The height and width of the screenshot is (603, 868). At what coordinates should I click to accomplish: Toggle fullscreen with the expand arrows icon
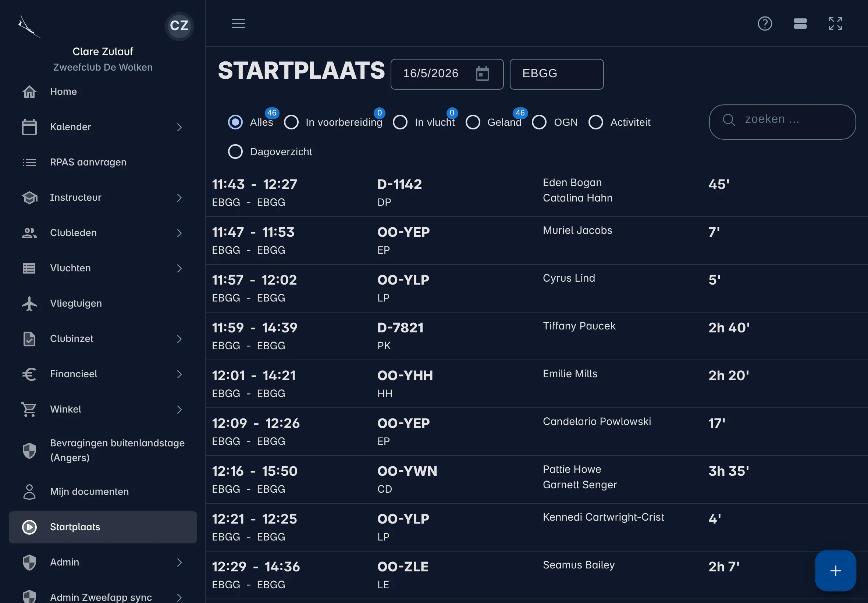pyautogui.click(x=836, y=24)
